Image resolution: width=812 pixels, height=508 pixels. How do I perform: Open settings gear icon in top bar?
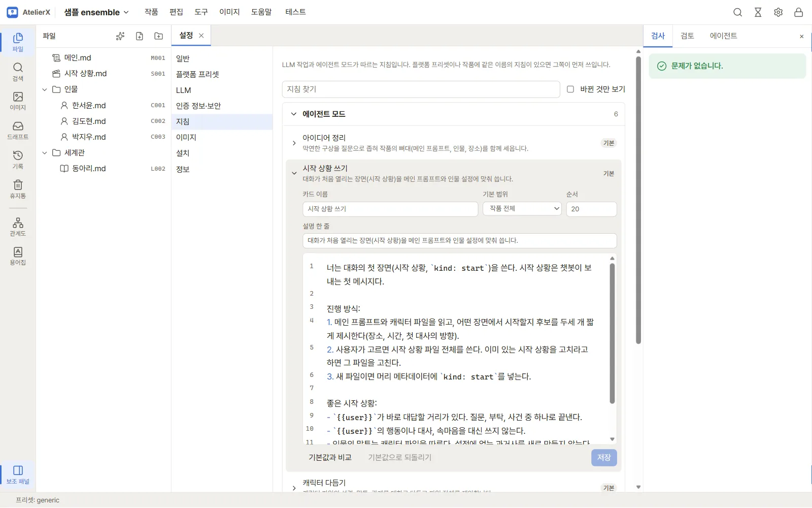(x=779, y=12)
